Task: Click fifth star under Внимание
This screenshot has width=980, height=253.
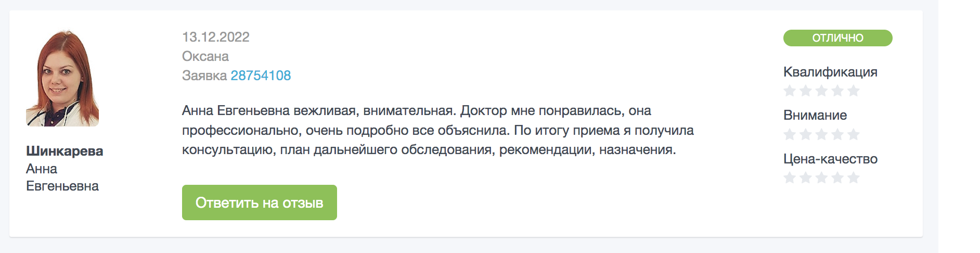Action: pos(854,135)
